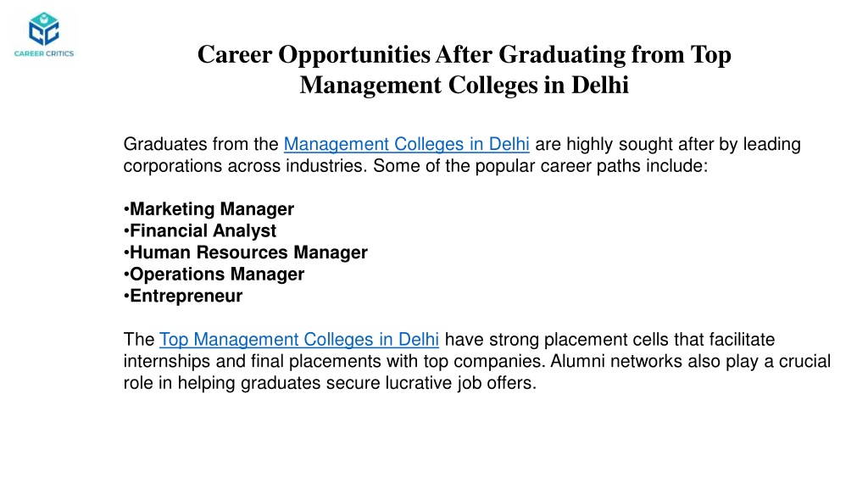The height and width of the screenshot is (488, 868).
Task: Click the Career Critics logo icon
Action: 44,35
